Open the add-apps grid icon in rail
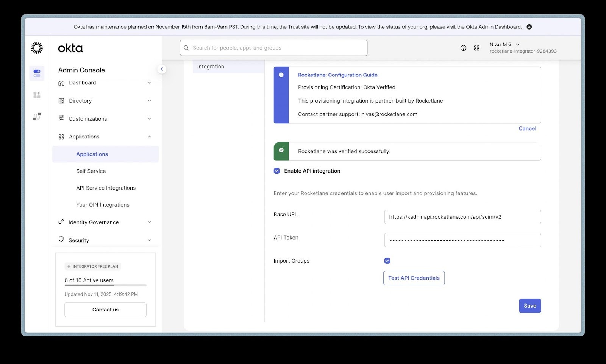606x364 pixels. point(37,95)
